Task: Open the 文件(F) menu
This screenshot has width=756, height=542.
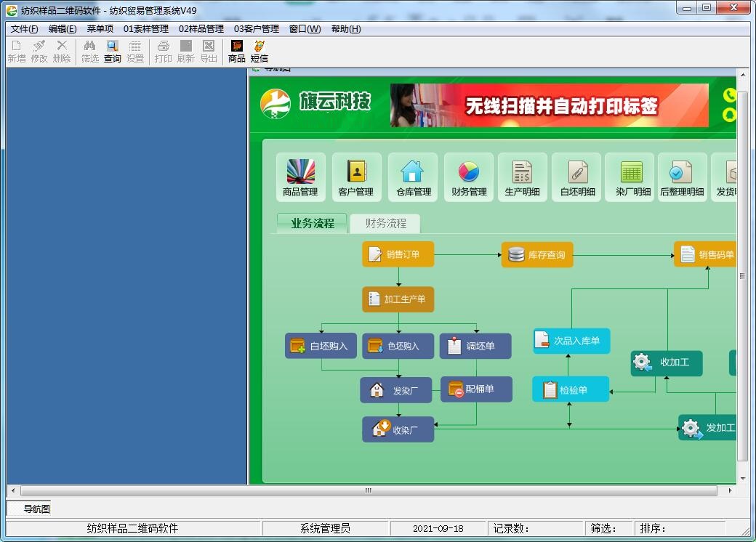Action: click(x=24, y=29)
